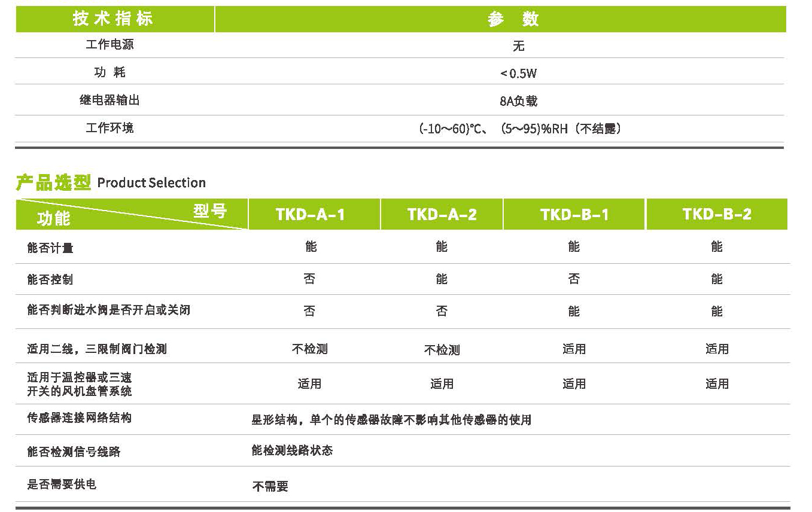Select the 能否计量 row label
The width and height of the screenshot is (812, 512).
tap(50, 248)
